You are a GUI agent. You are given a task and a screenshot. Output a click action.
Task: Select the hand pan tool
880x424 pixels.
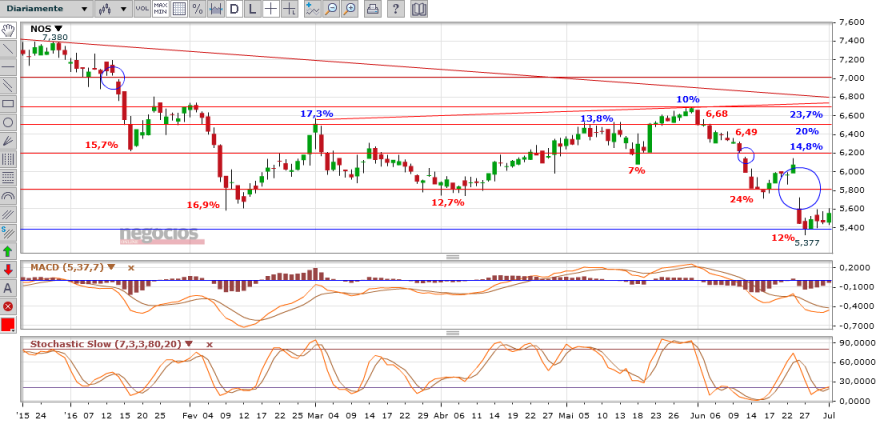[x=8, y=30]
